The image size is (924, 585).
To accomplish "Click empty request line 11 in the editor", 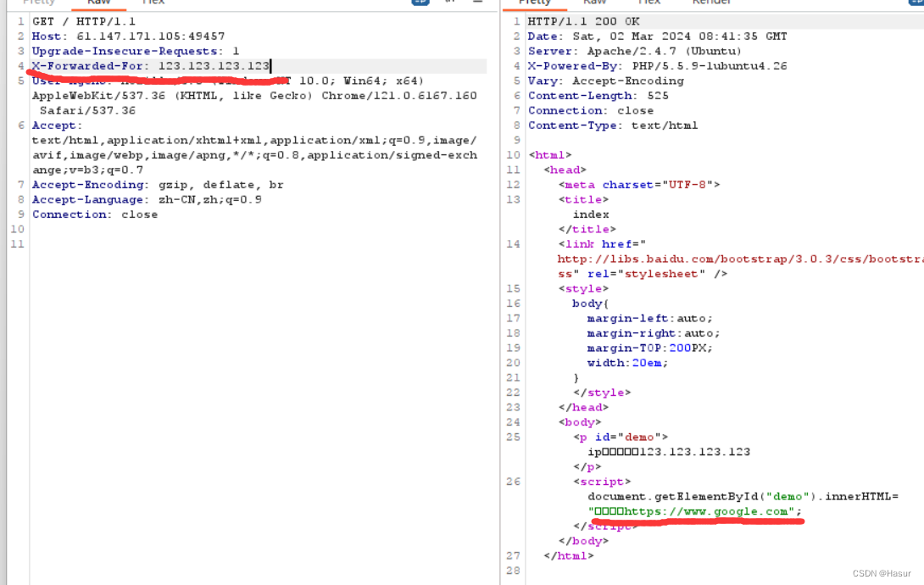I will 253,244.
